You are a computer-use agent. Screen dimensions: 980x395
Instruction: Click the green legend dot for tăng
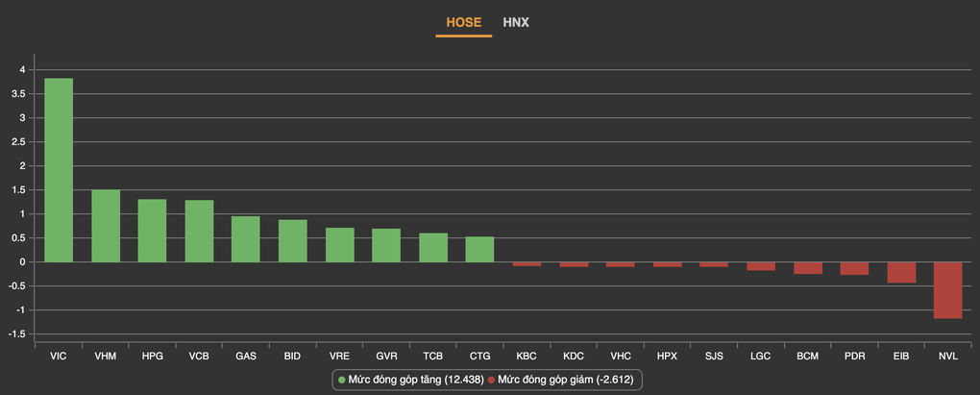(341, 380)
